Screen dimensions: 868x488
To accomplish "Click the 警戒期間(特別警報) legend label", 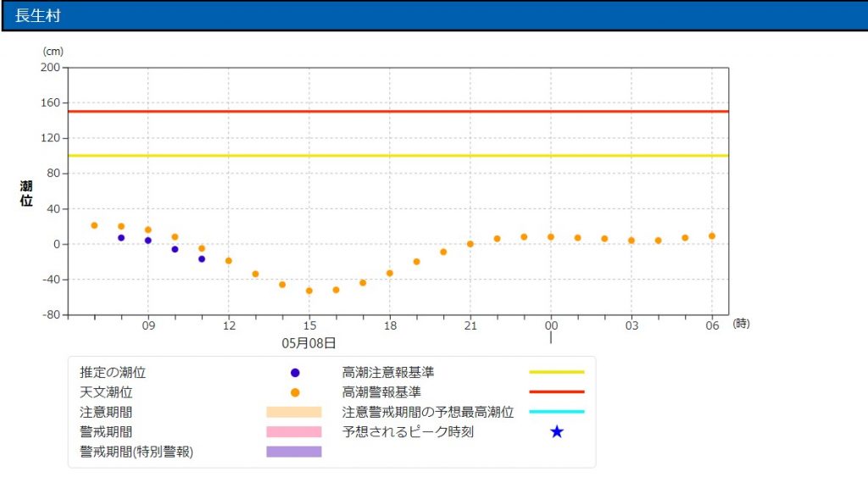I will (x=136, y=452).
